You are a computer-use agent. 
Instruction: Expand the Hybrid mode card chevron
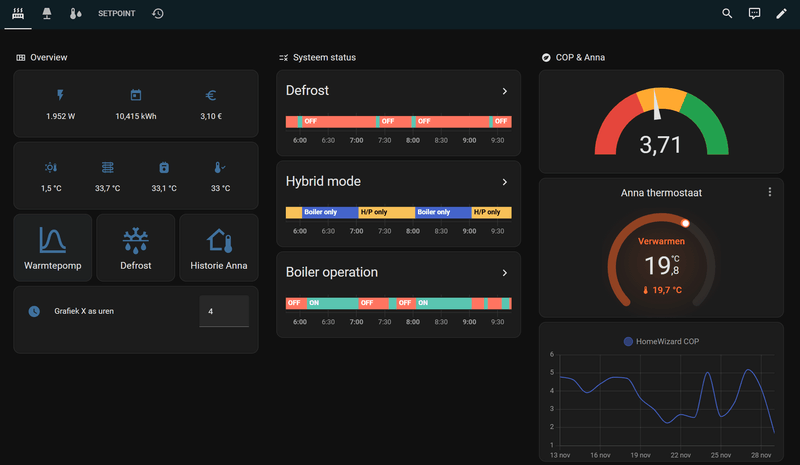click(505, 182)
